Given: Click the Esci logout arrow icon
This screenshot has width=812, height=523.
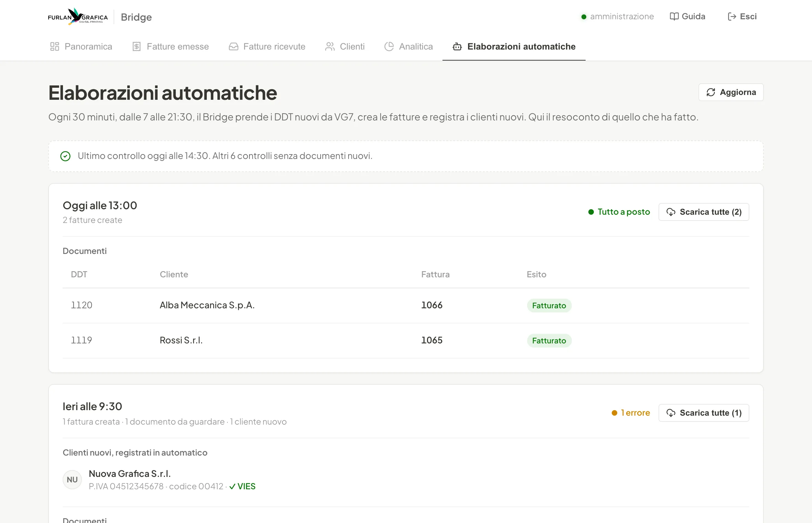Looking at the screenshot, I should point(732,17).
